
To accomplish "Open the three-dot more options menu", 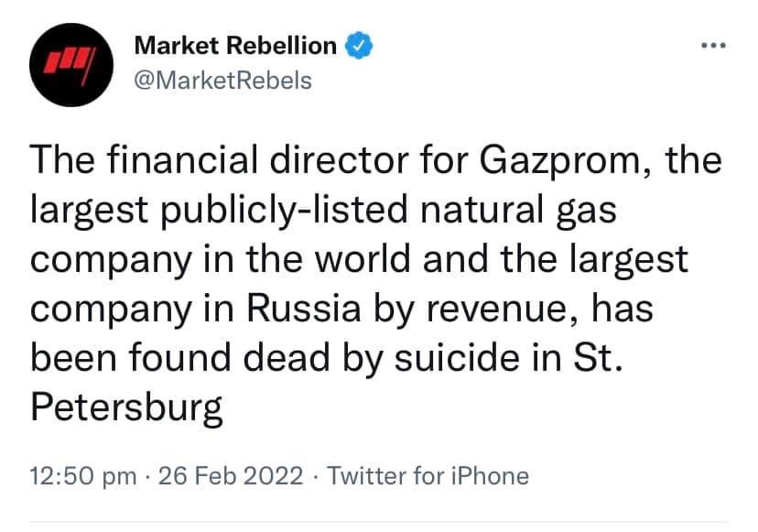I will (712, 44).
